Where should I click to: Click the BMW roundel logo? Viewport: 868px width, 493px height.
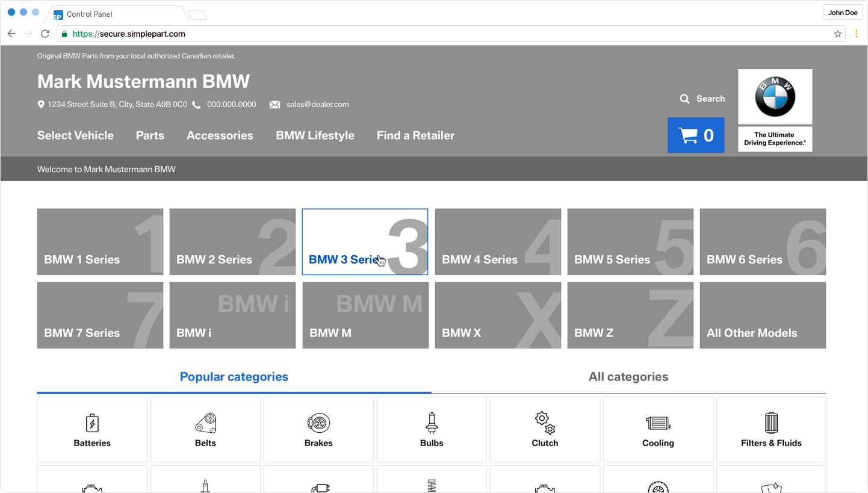(x=775, y=96)
